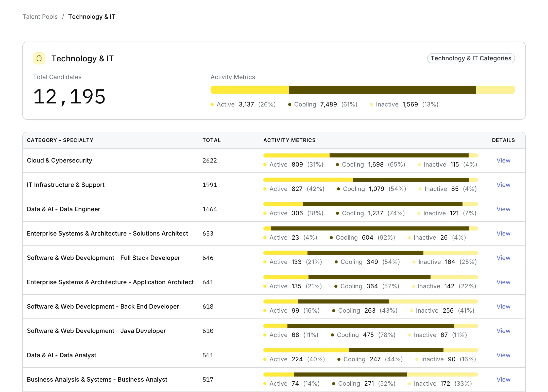View the Java Developer specialty details
The width and height of the screenshot is (548, 392).
(x=503, y=331)
